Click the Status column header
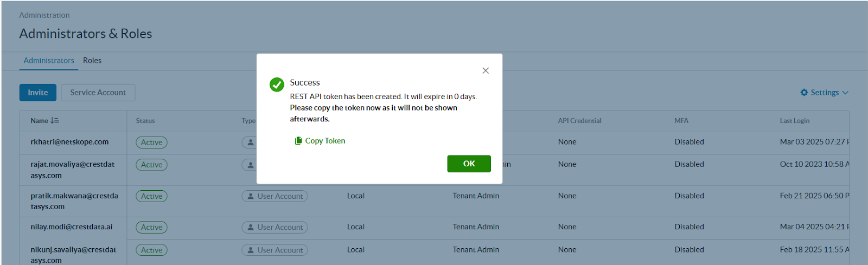The image size is (868, 265). [145, 121]
